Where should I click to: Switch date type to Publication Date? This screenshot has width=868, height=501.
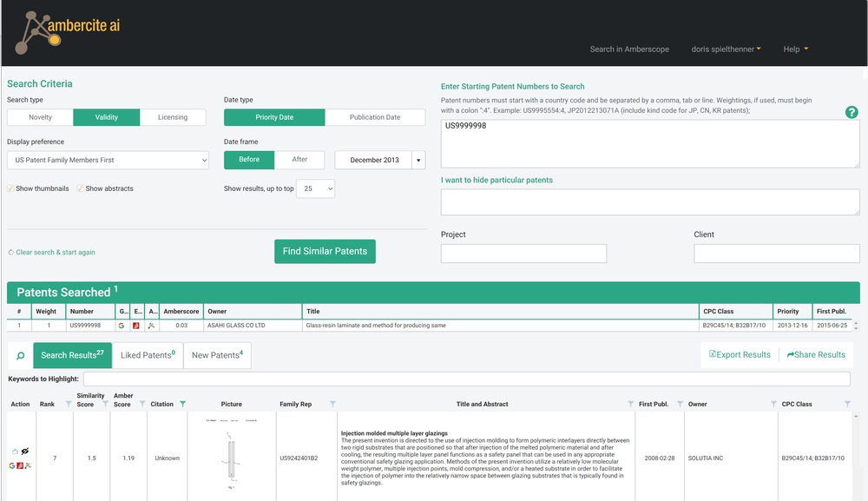tap(375, 117)
